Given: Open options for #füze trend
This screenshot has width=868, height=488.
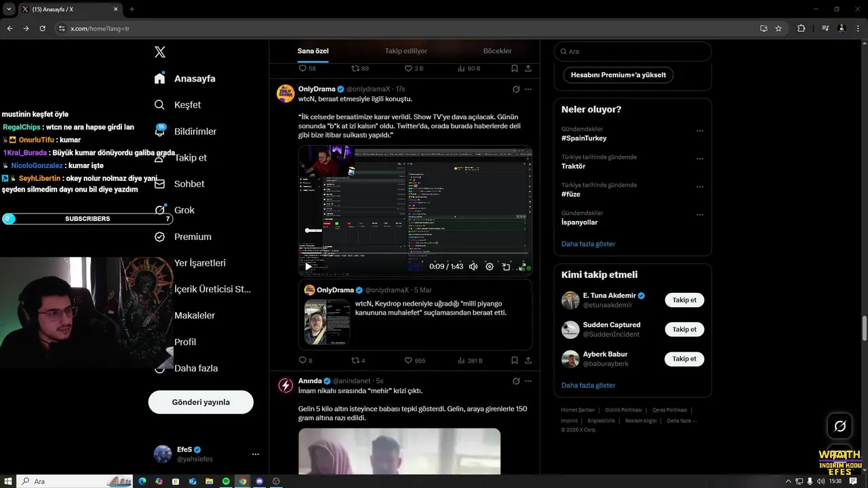Looking at the screenshot, I should tap(700, 187).
